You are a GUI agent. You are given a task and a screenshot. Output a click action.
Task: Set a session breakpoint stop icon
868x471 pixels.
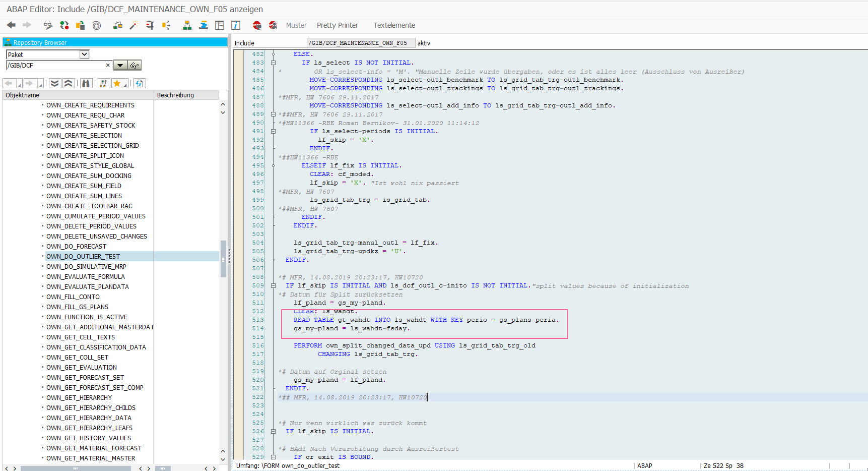[257, 25]
